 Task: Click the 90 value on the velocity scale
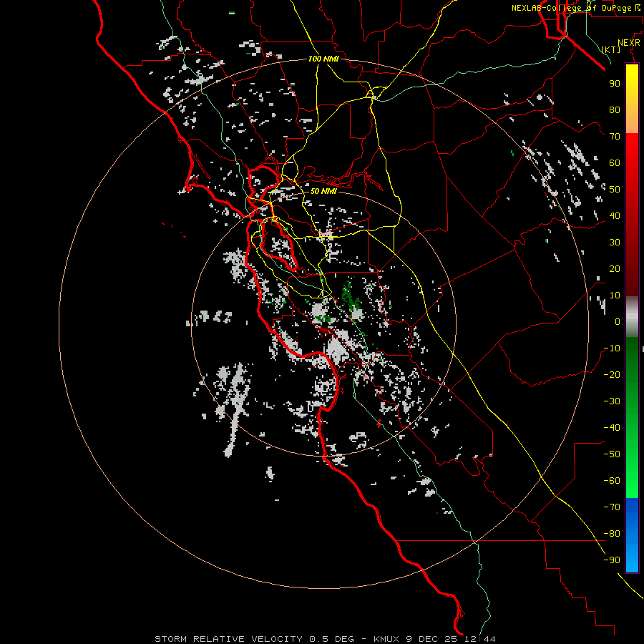click(x=615, y=84)
